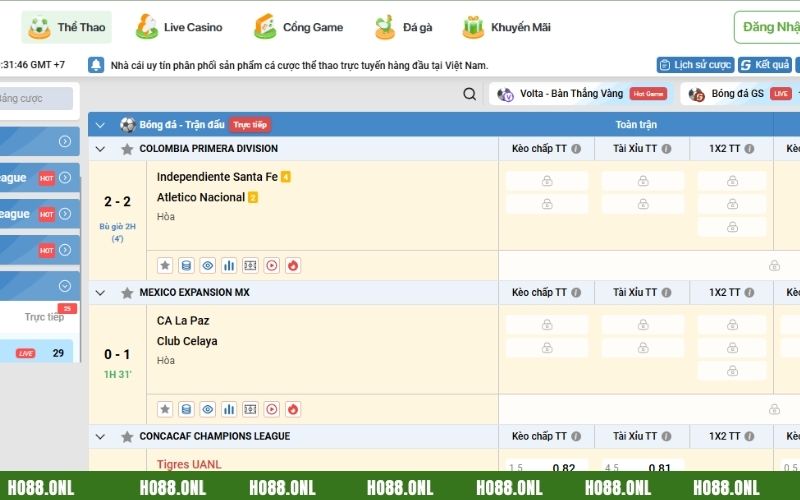
Task: Open Kết quả results button
Action: coord(765,65)
